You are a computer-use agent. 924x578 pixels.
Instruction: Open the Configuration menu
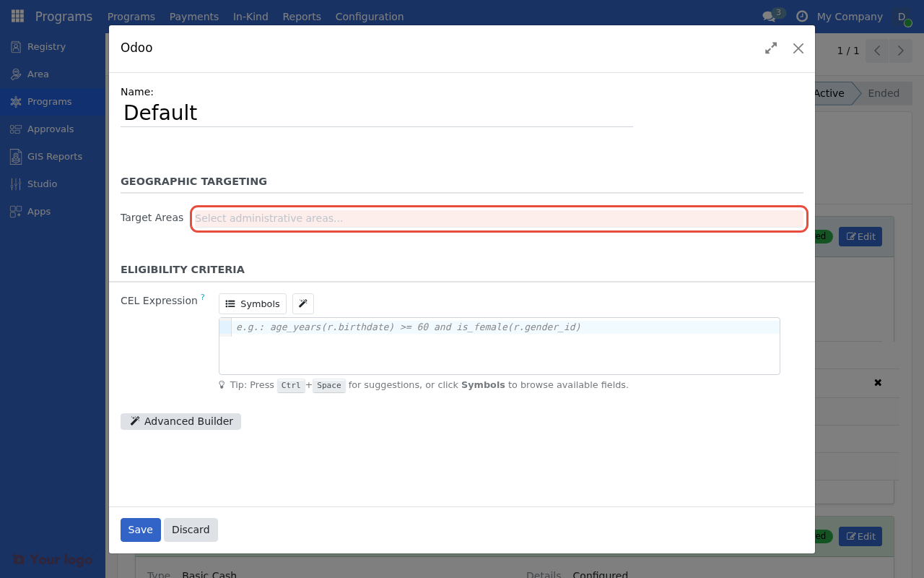tap(369, 16)
